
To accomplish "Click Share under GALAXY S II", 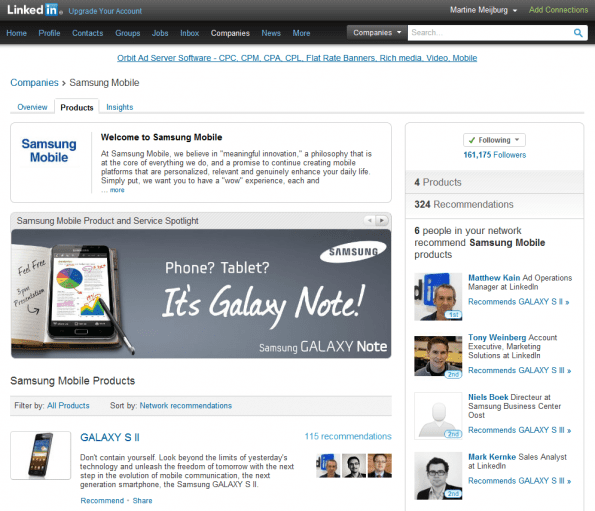I will point(142,500).
